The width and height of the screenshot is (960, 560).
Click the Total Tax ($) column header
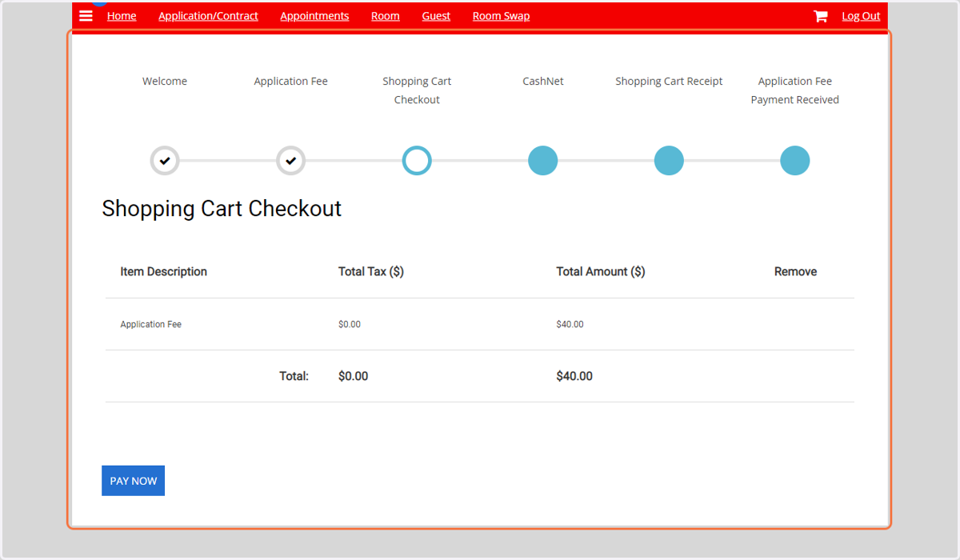tap(371, 272)
